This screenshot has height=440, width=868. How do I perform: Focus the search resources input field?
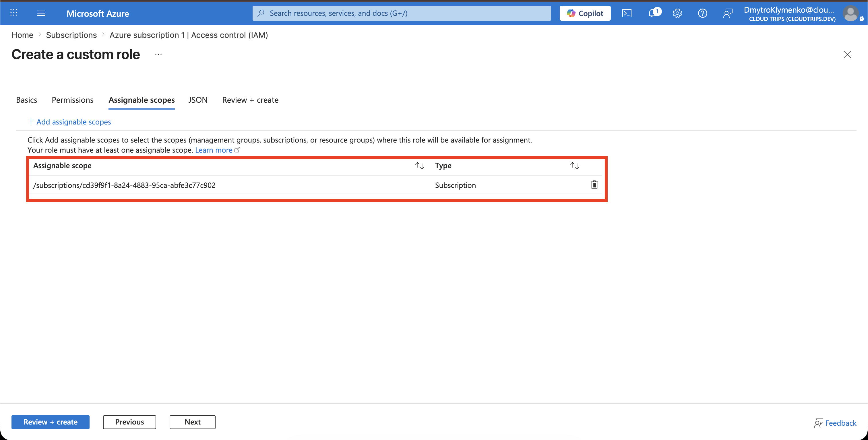[402, 13]
